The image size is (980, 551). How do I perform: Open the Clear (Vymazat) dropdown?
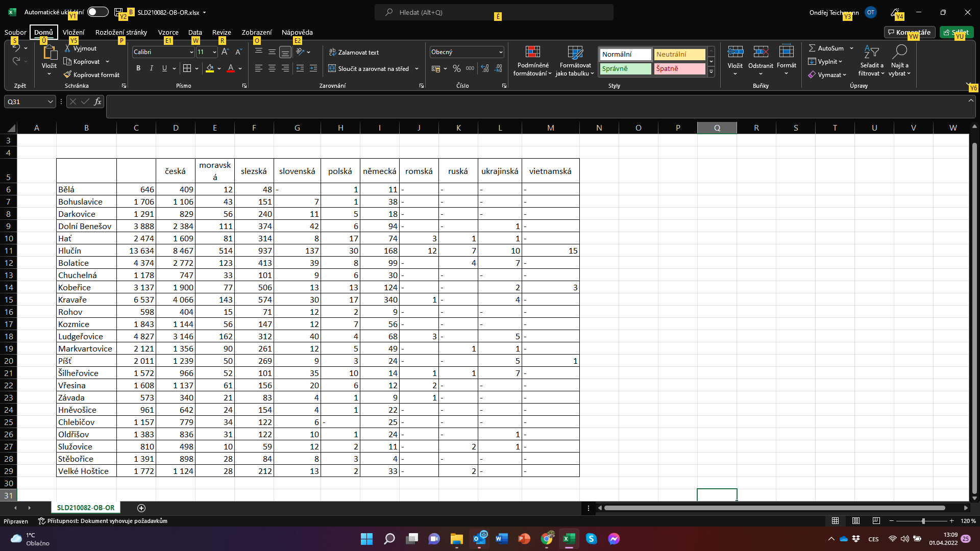tap(827, 75)
